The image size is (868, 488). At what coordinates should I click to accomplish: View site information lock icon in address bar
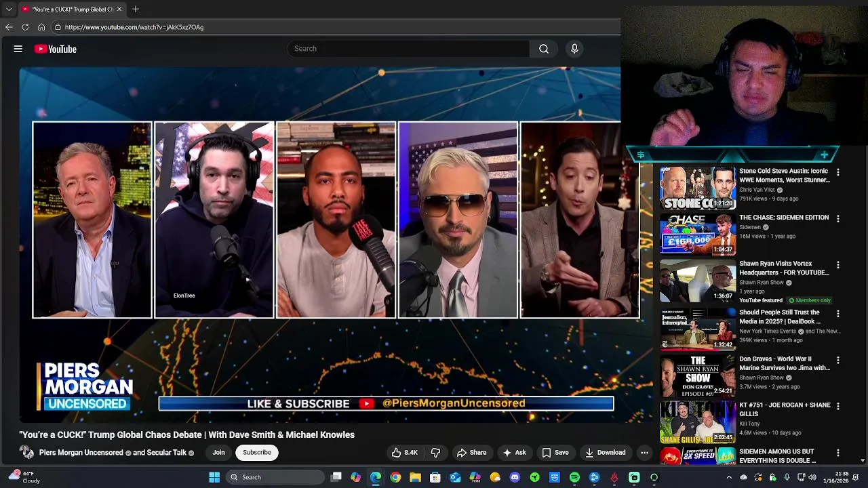point(58,27)
